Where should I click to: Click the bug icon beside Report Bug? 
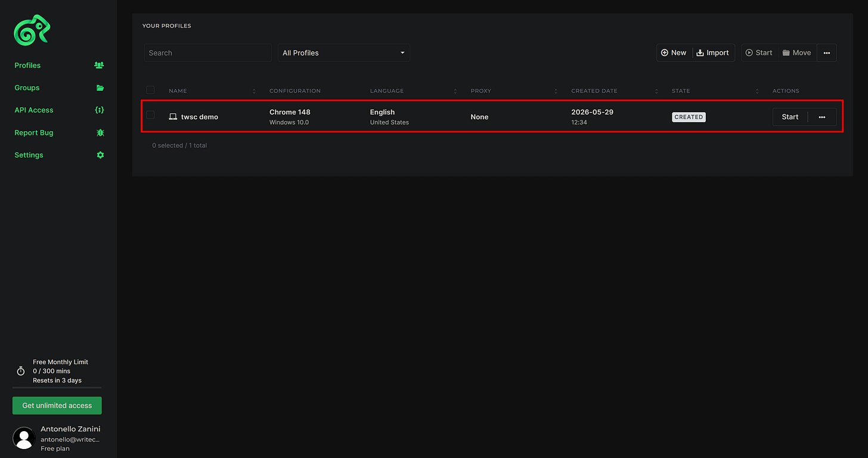click(100, 132)
